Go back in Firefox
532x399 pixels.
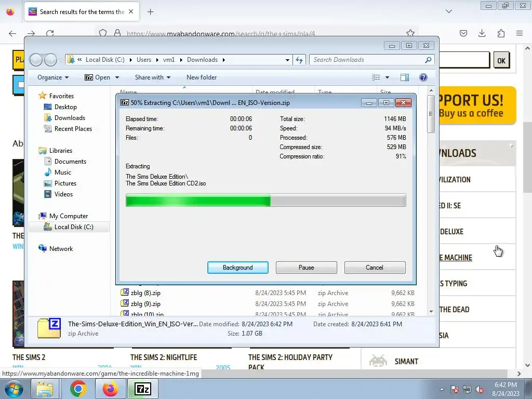click(x=12, y=33)
